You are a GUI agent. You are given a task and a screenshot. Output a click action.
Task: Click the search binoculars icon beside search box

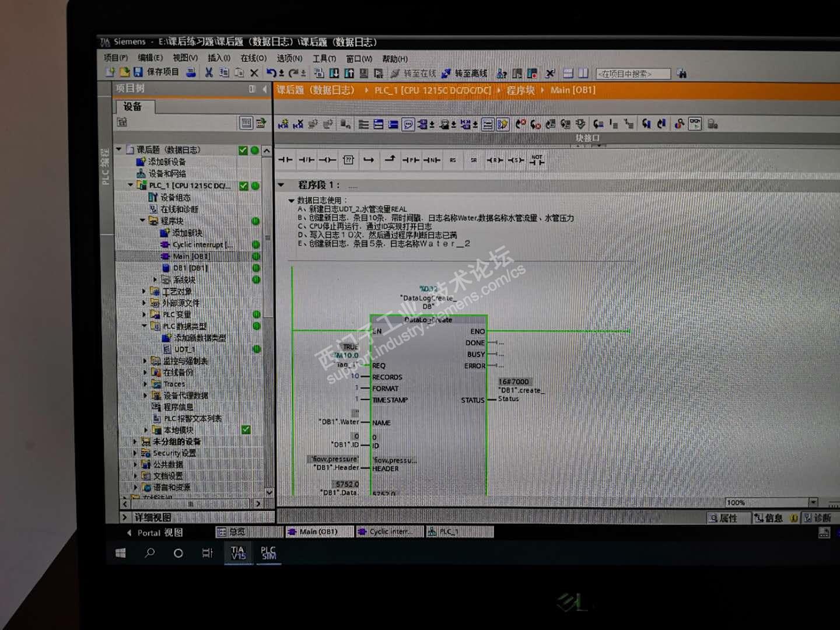click(681, 74)
